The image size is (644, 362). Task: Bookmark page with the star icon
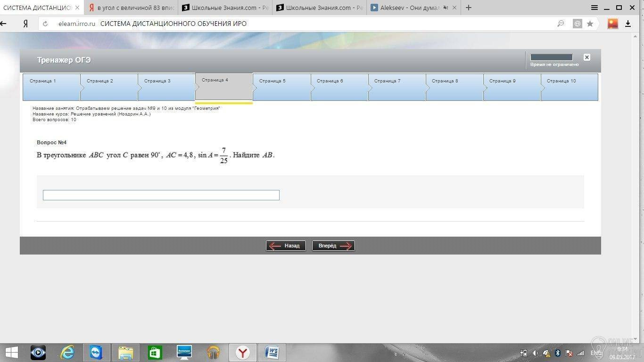pyautogui.click(x=590, y=24)
